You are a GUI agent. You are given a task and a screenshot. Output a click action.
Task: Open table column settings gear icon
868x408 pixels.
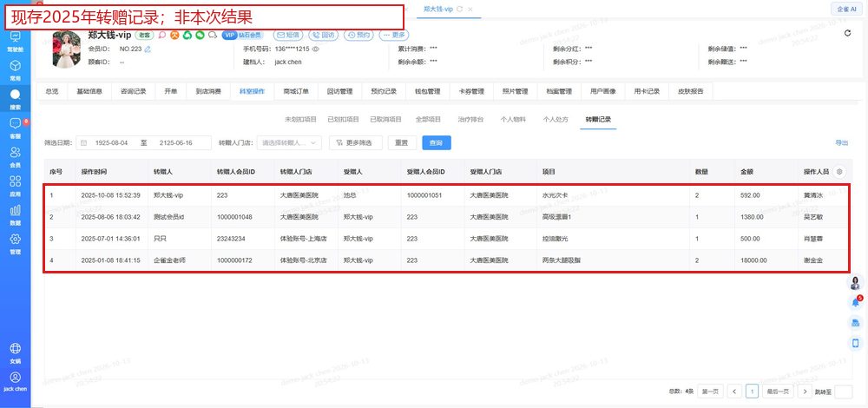839,172
